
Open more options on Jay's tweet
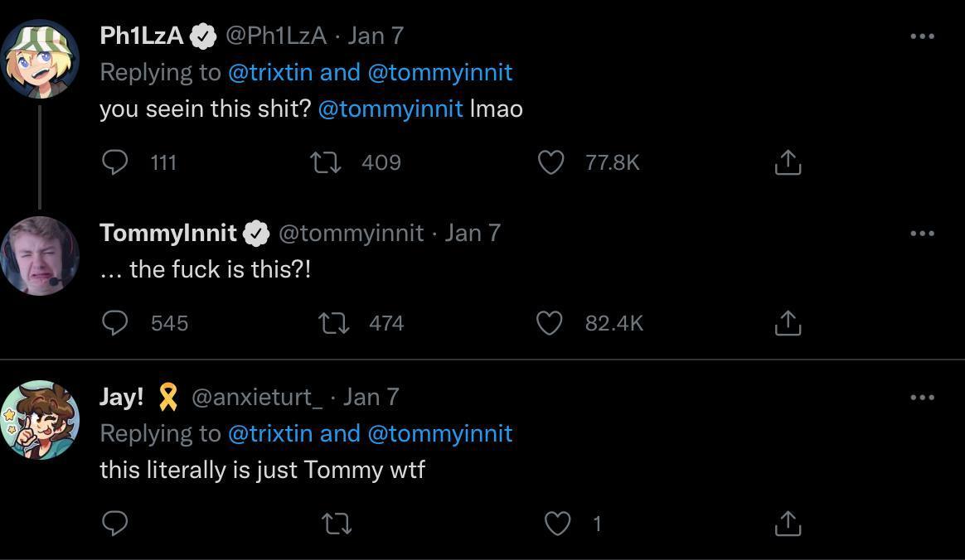tap(922, 398)
